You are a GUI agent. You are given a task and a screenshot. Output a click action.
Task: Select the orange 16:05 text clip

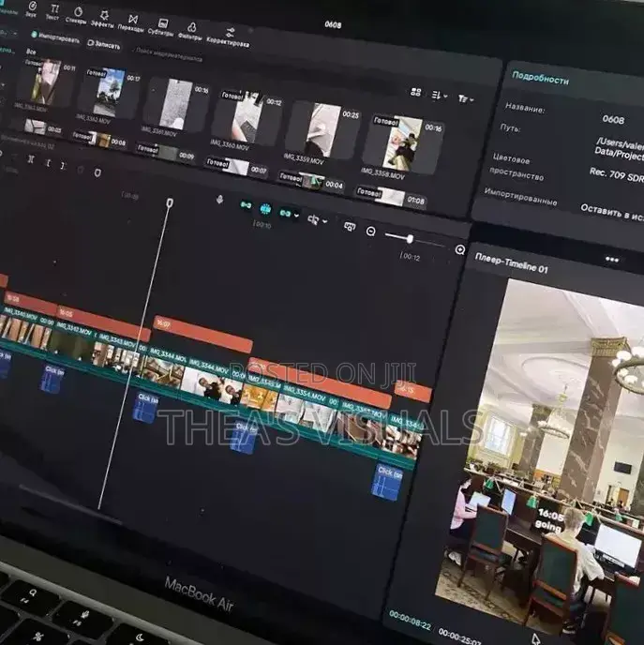click(x=103, y=323)
